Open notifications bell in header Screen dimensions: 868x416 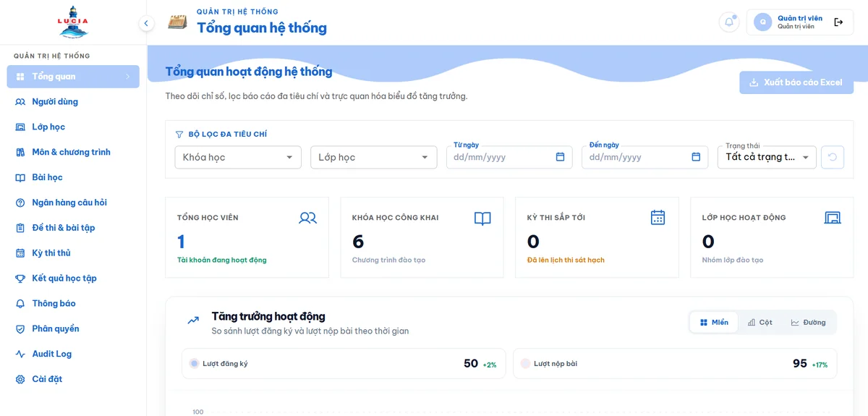coord(729,22)
